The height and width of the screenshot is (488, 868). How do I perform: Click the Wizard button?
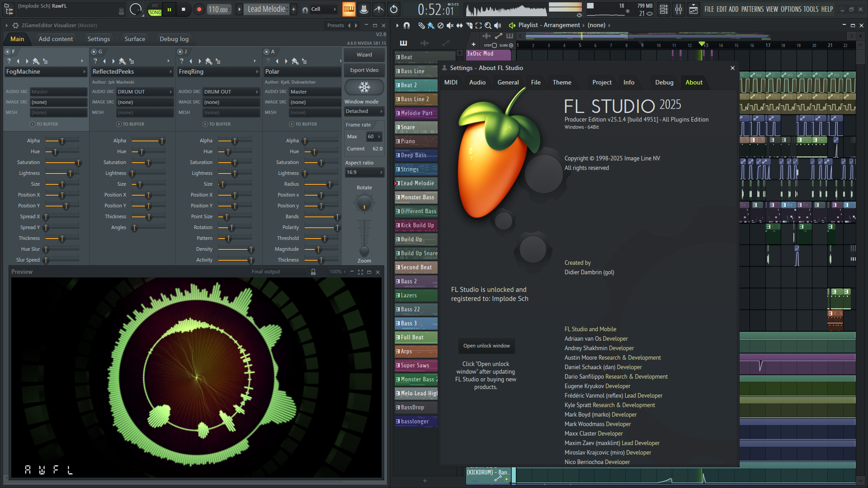tap(364, 55)
